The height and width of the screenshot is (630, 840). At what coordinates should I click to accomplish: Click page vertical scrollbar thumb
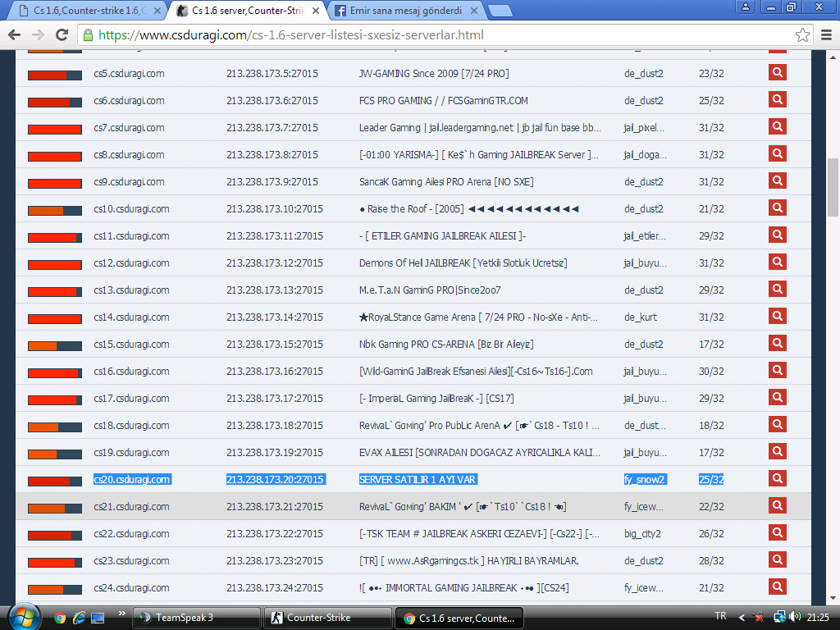click(833, 187)
